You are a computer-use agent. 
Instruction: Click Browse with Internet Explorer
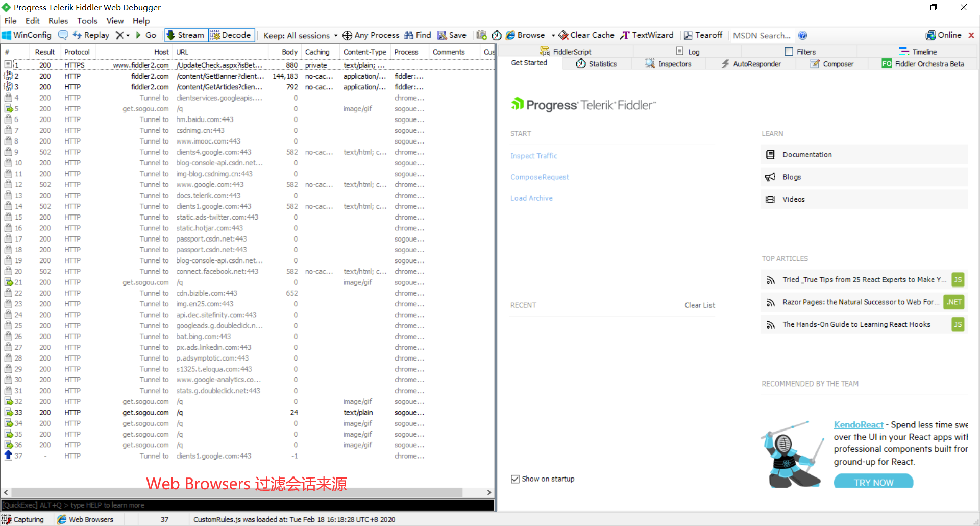525,35
